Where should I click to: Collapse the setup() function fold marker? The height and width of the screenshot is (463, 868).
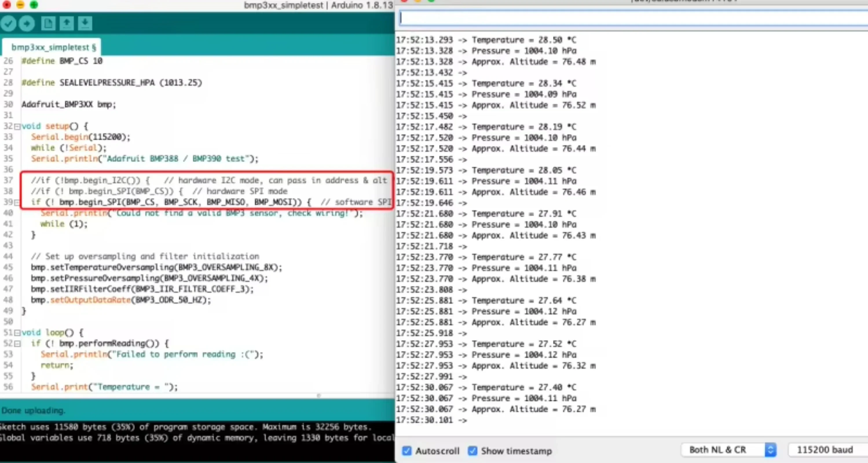[x=17, y=127]
